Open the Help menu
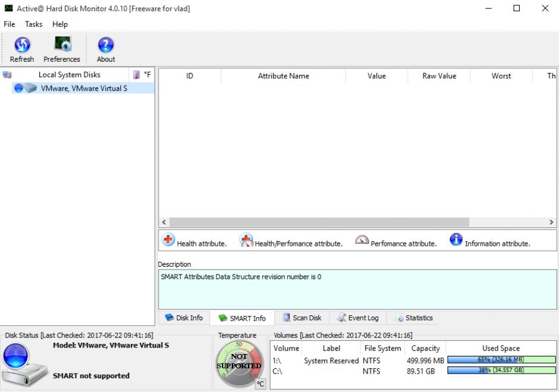The width and height of the screenshot is (559, 392). click(x=60, y=24)
